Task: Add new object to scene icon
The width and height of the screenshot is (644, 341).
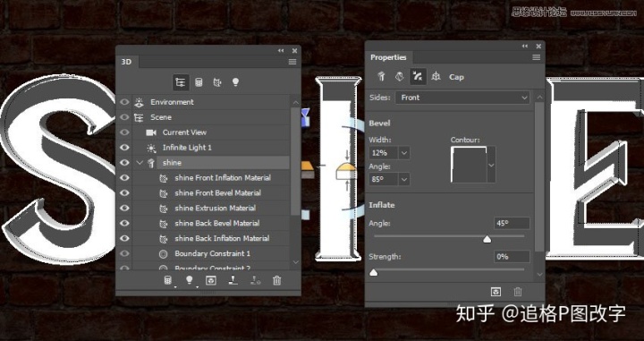Action: (x=167, y=280)
